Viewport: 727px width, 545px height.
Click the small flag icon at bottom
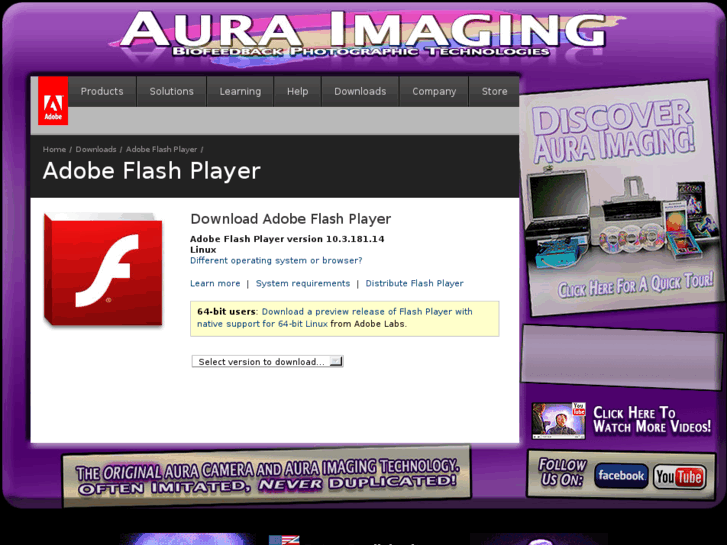coord(284,540)
